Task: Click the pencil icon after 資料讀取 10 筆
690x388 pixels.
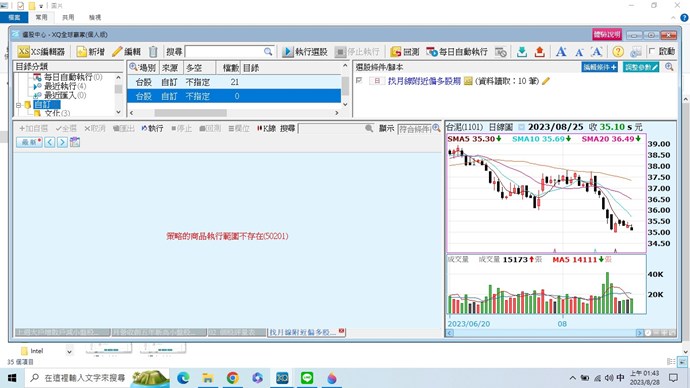Action: pyautogui.click(x=546, y=81)
